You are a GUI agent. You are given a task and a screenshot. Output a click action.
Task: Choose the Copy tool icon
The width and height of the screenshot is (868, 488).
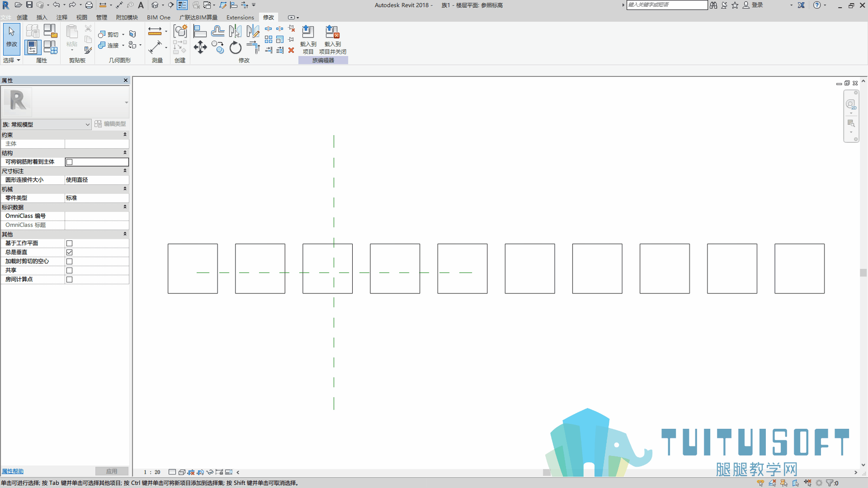pyautogui.click(x=218, y=47)
